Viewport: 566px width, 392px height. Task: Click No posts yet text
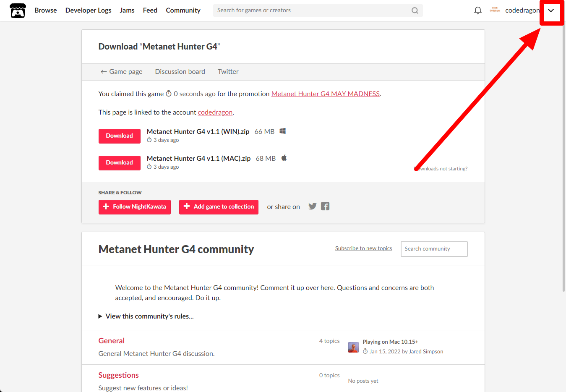point(363,381)
